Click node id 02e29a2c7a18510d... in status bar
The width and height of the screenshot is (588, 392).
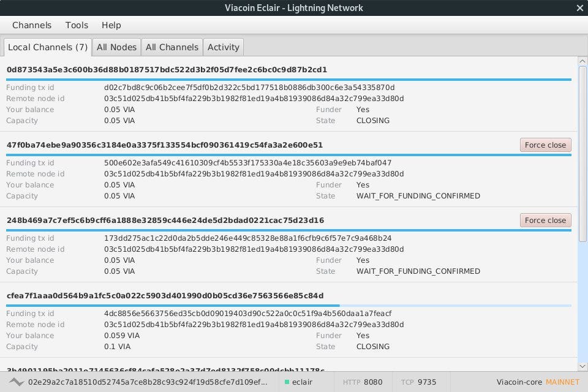pos(148,382)
